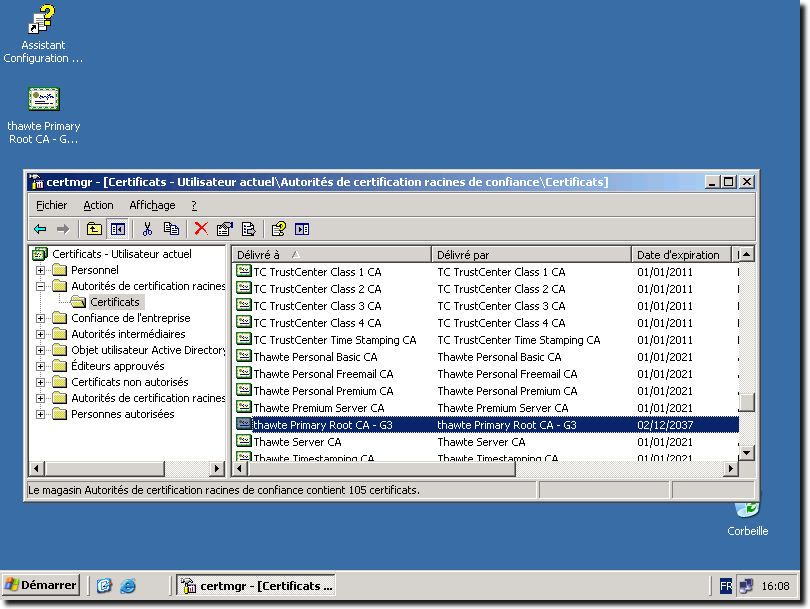Go up one level with the folder icon

point(94,229)
